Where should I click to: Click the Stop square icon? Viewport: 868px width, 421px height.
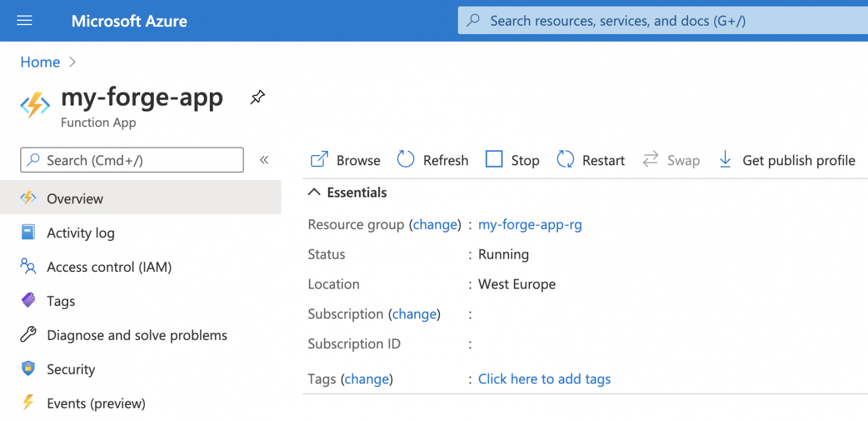point(494,159)
